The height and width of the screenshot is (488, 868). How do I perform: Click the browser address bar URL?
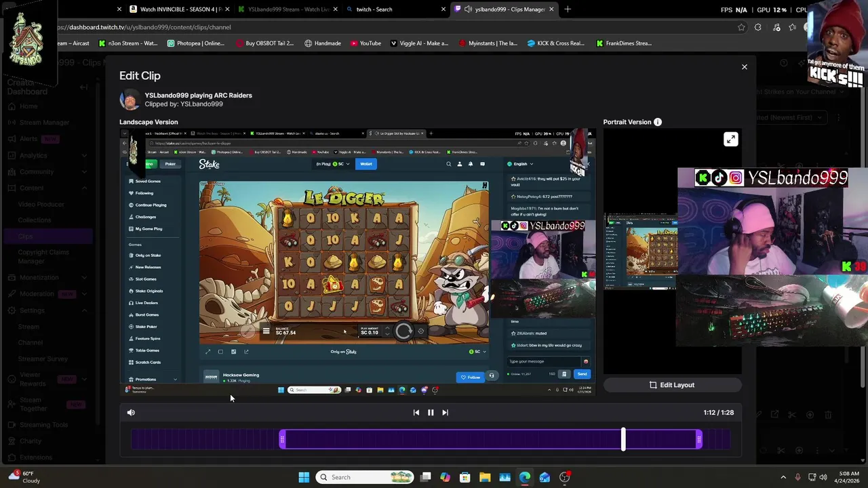pos(143,27)
